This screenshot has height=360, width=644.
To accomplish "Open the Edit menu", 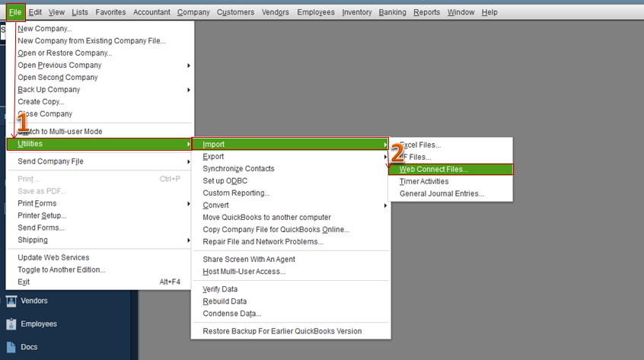I will coord(35,12).
